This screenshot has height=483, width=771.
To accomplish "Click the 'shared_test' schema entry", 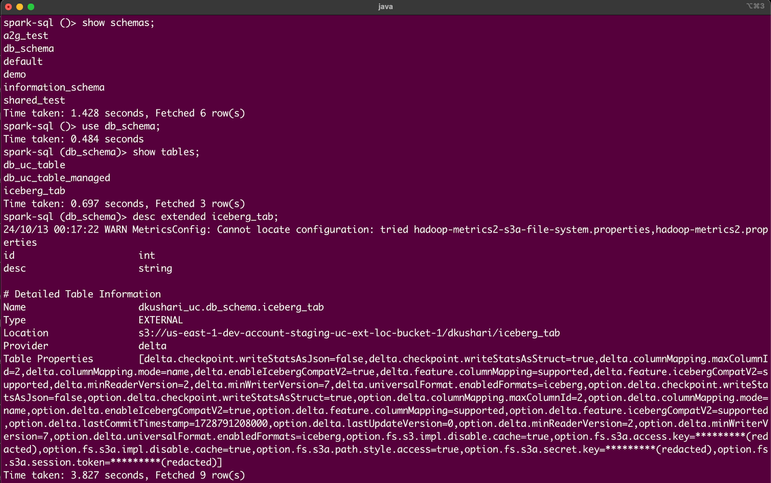I will click(x=34, y=100).
